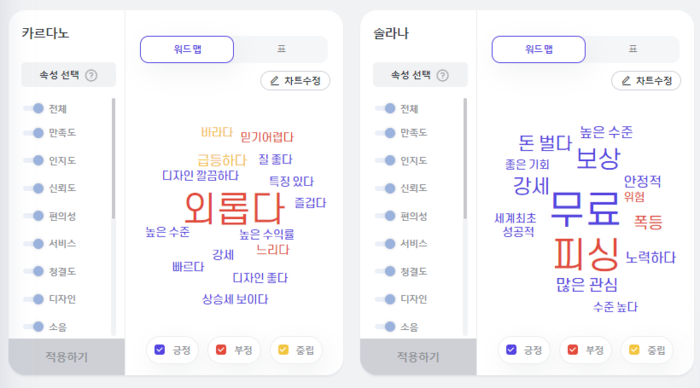The image size is (700, 388).
Task: Uncheck 긍정 checkbox under 카르다노 word map
Action: click(159, 350)
